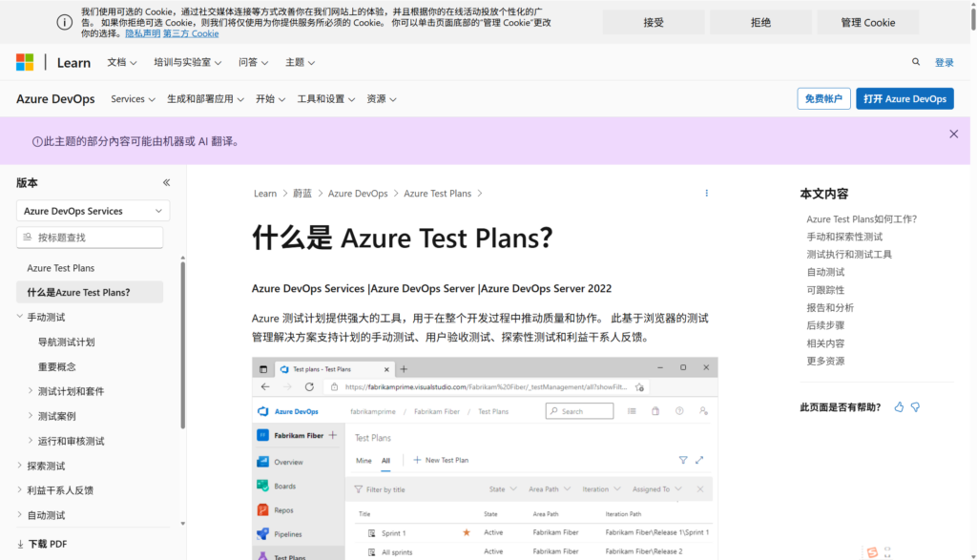Open the 资源 dropdown menu
The width and height of the screenshot is (977, 560).
tap(382, 99)
